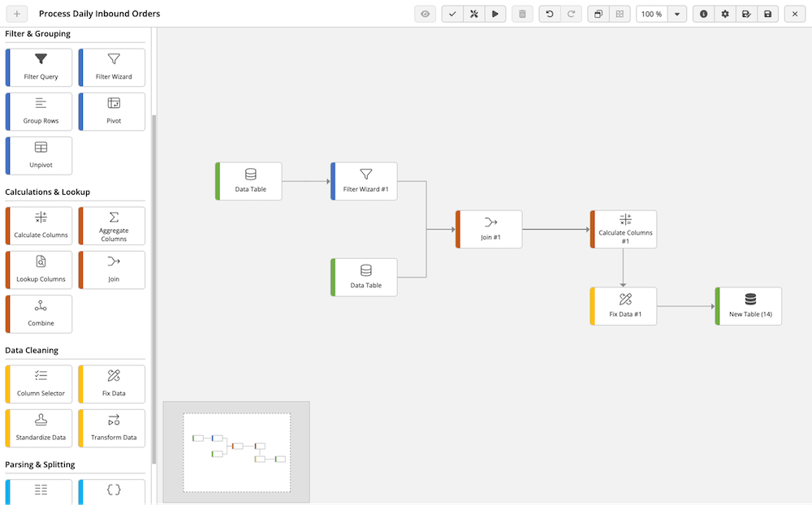The width and height of the screenshot is (812, 505).
Task: Click the Filter & Grouping heading
Action: [38, 33]
